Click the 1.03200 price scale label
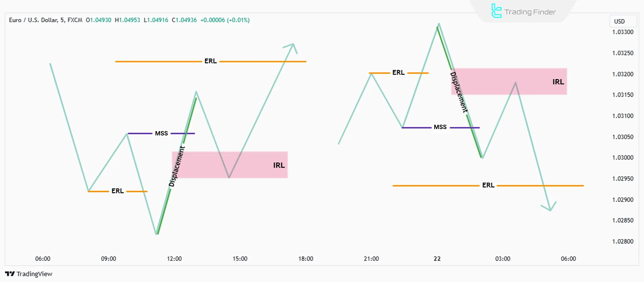Image resolution: width=644 pixels, height=282 pixels. point(623,74)
